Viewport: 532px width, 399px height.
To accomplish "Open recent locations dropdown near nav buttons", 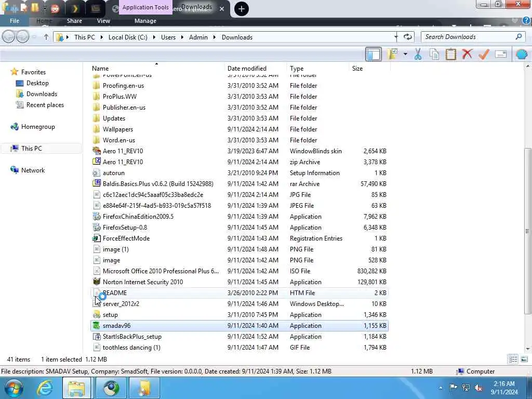I will [x=34, y=37].
